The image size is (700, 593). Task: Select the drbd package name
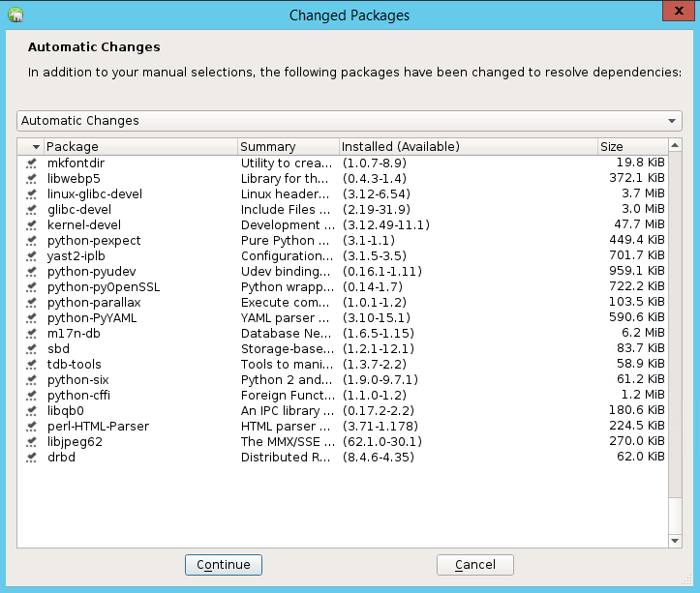point(61,458)
